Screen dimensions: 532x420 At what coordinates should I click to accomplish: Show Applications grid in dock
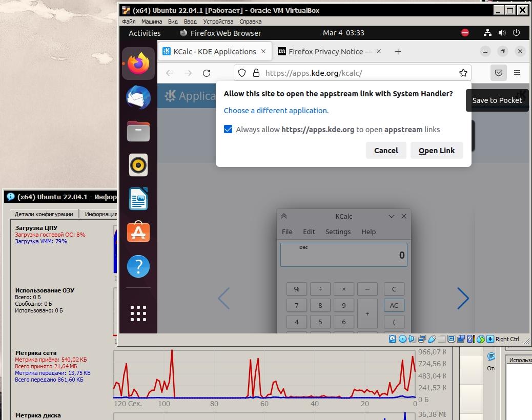pyautogui.click(x=138, y=313)
